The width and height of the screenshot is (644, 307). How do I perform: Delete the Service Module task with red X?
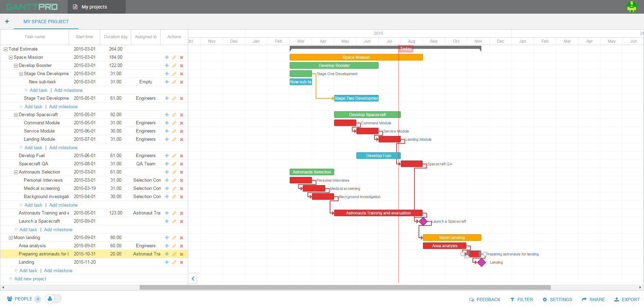181,131
